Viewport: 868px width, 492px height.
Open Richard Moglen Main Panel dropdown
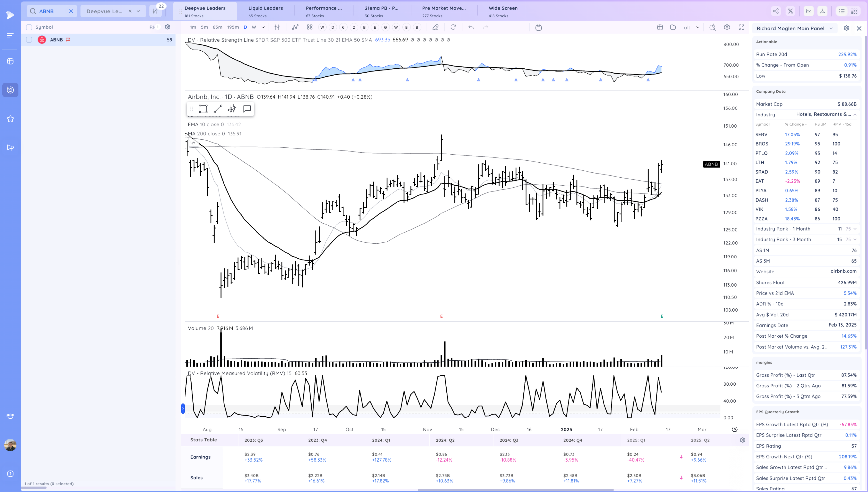click(x=831, y=28)
